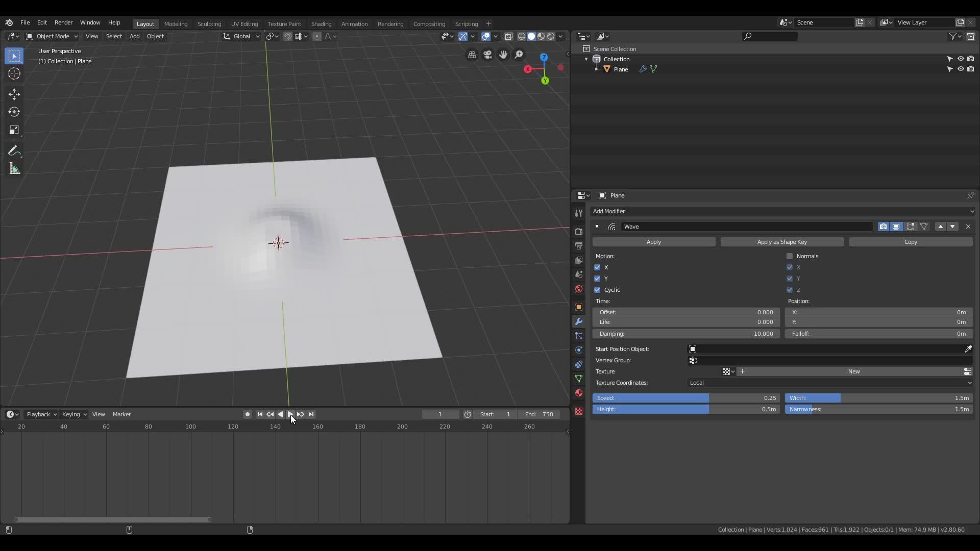980x551 pixels.
Task: Switch to the Shading workspace tab
Action: (x=321, y=24)
